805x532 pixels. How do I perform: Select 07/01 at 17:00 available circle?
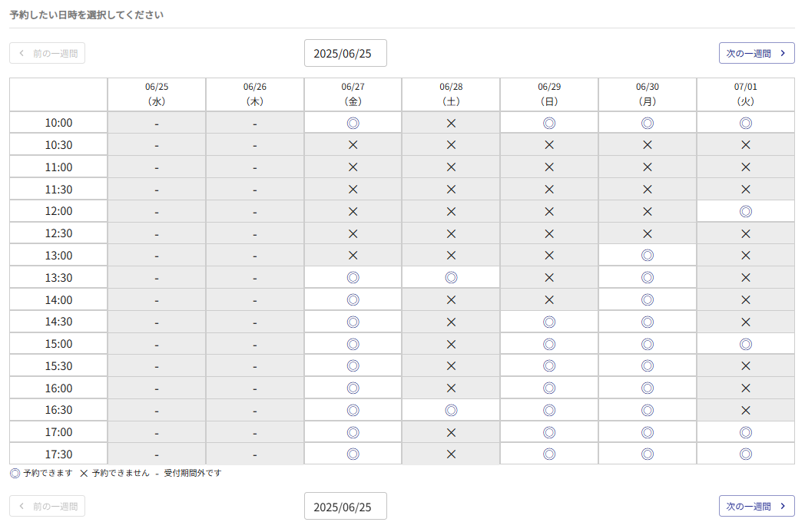tap(745, 432)
